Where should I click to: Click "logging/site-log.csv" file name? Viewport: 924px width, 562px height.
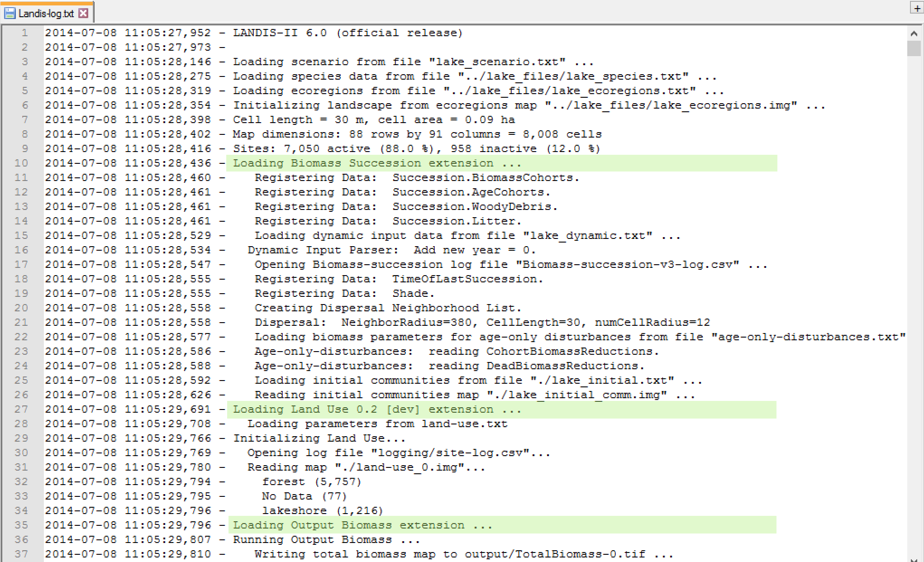pos(450,452)
